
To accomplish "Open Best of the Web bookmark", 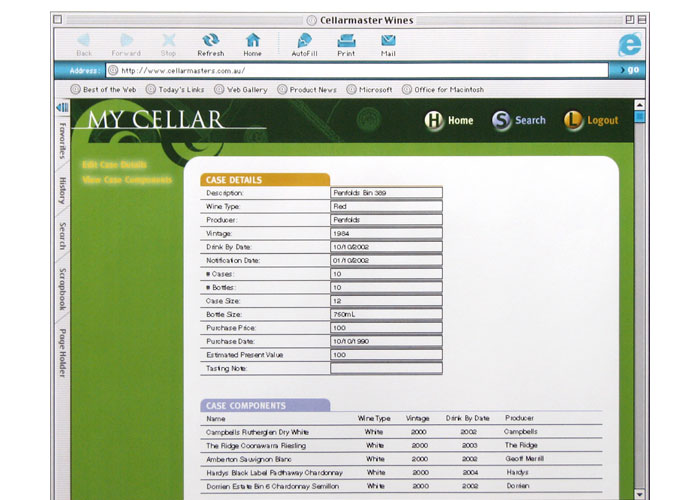I will click(x=104, y=89).
